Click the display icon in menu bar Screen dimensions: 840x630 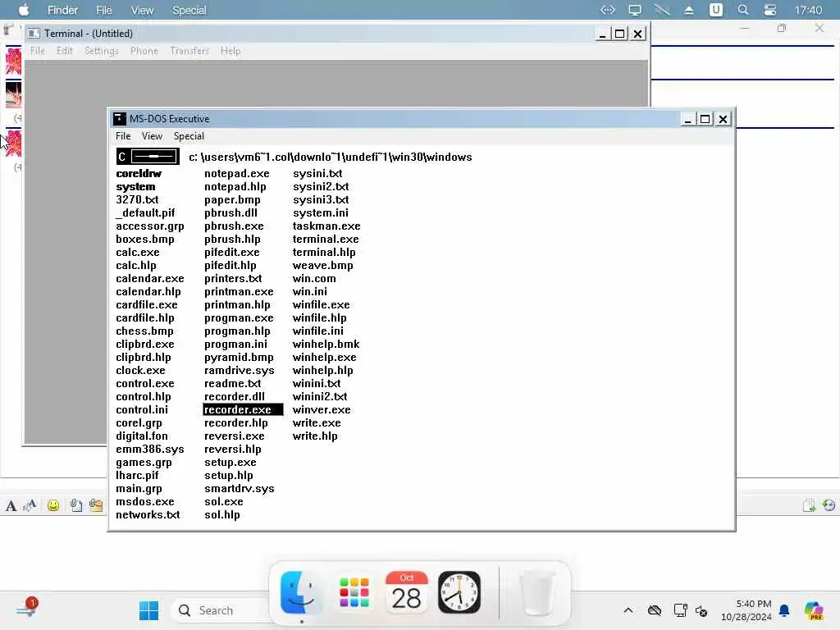click(x=635, y=10)
